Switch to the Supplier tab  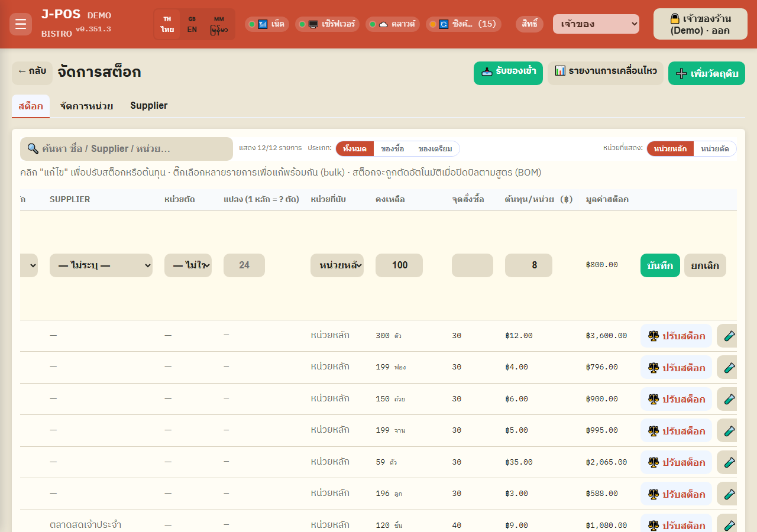click(149, 106)
